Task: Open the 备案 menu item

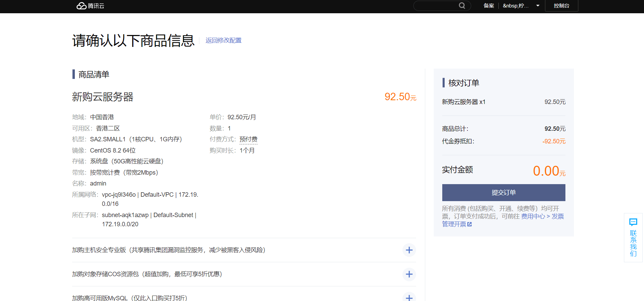Action: point(489,6)
